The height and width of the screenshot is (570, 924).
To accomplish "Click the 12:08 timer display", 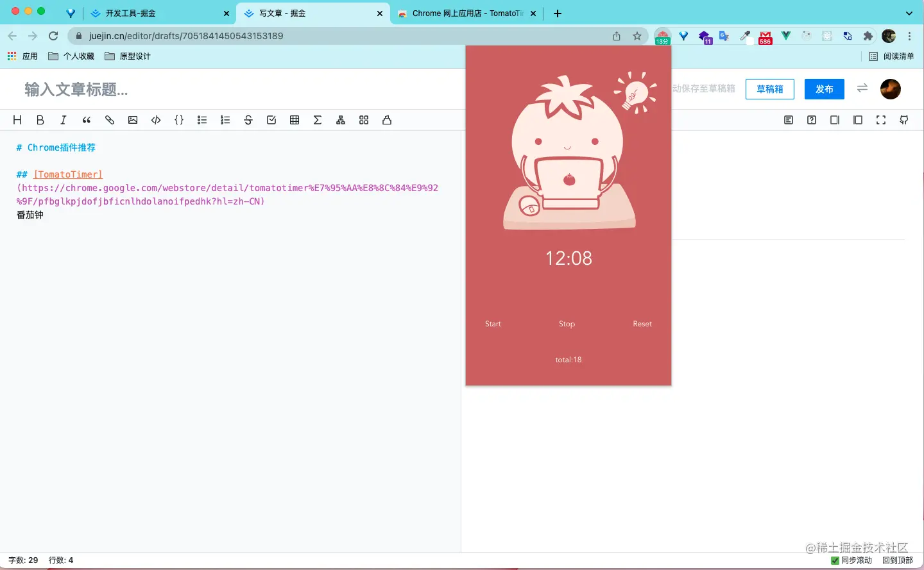I will tap(569, 258).
